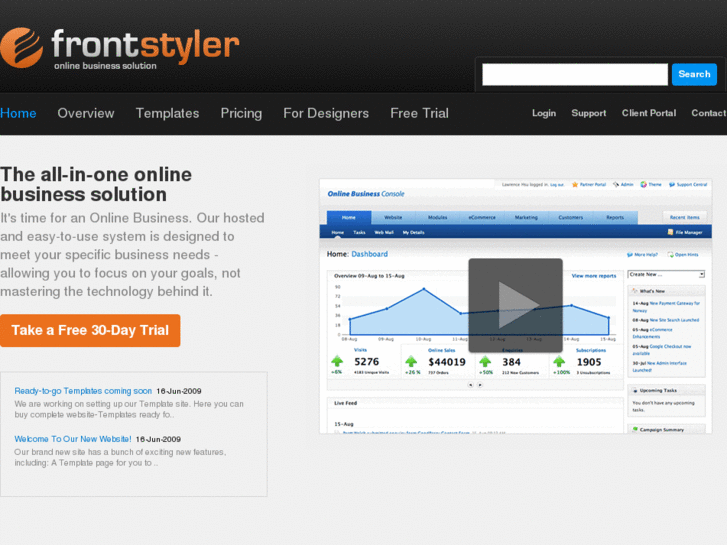The width and height of the screenshot is (727, 545).
Task: Click the Login link
Action: pyautogui.click(x=544, y=113)
